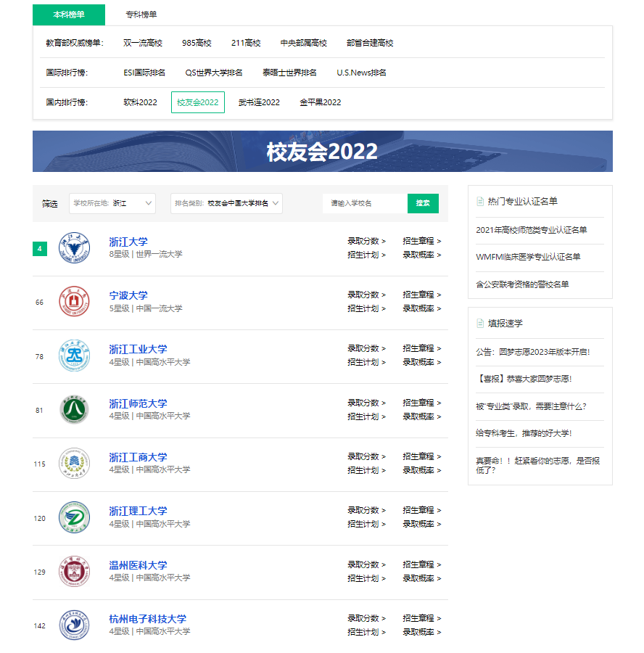View 招生章程 for 浙江大学
This screenshot has height=653, width=644.
(422, 241)
